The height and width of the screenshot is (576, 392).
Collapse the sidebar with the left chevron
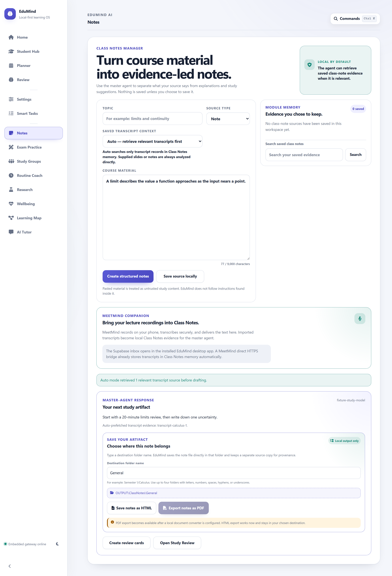click(10, 566)
